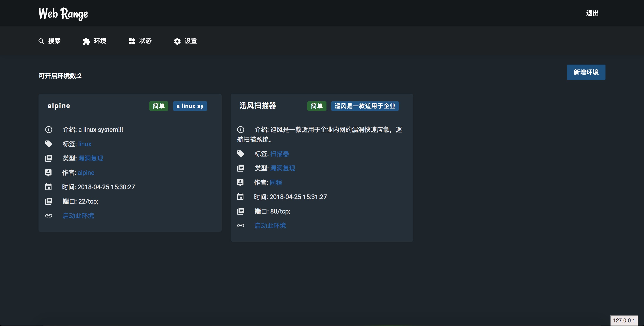Start the 迅风扫描器 environment link
Image resolution: width=644 pixels, height=326 pixels.
[270, 225]
